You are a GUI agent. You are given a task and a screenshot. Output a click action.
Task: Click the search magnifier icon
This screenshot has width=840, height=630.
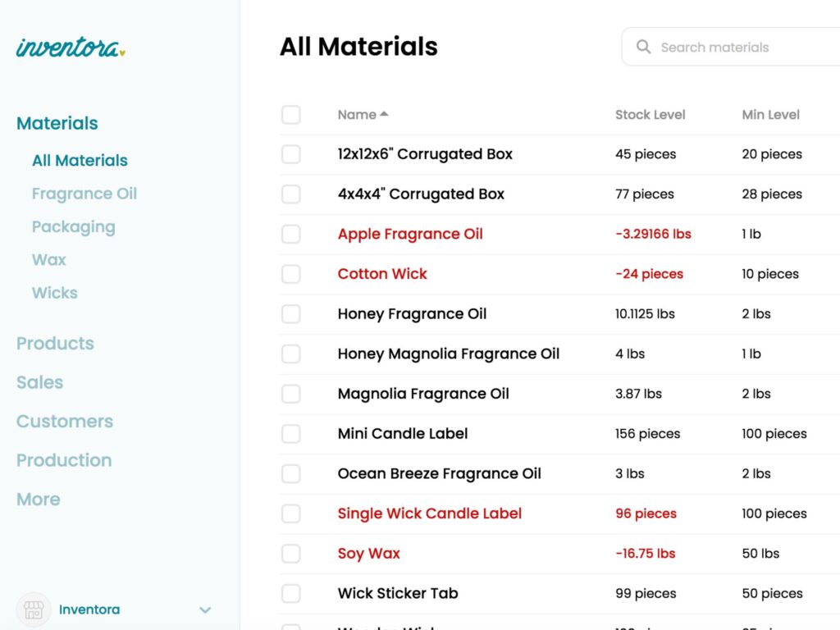coord(644,48)
